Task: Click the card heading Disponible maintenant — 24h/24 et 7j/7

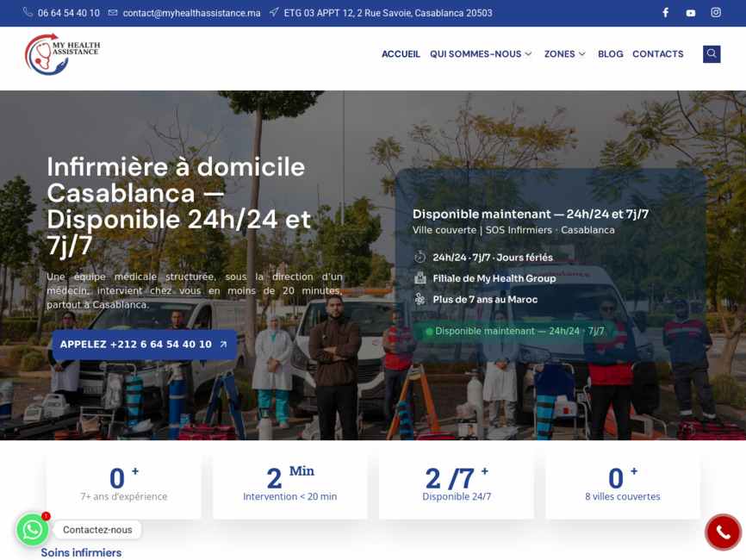Action: (531, 215)
